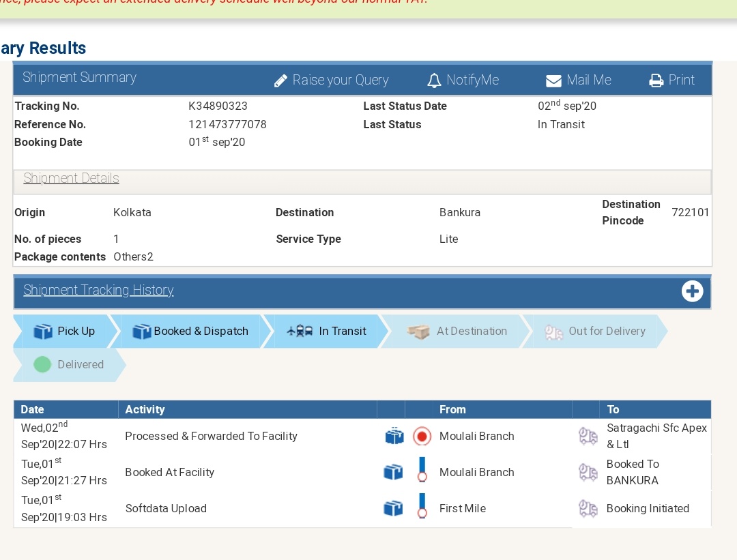Click the printer icon for Print

(x=656, y=80)
